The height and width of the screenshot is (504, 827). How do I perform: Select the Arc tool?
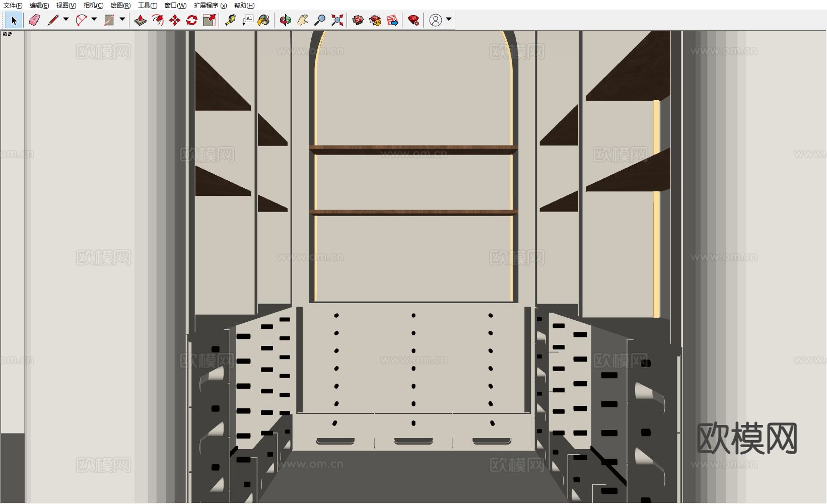tap(81, 20)
